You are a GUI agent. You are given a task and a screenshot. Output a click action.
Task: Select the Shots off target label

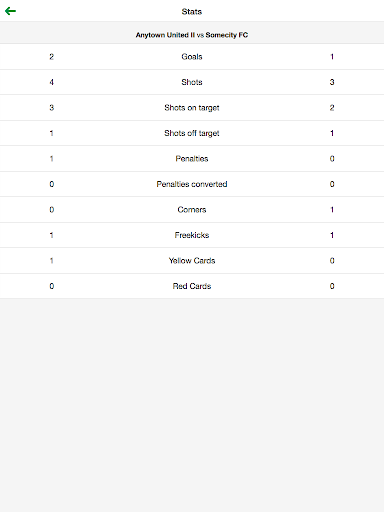pyautogui.click(x=192, y=133)
